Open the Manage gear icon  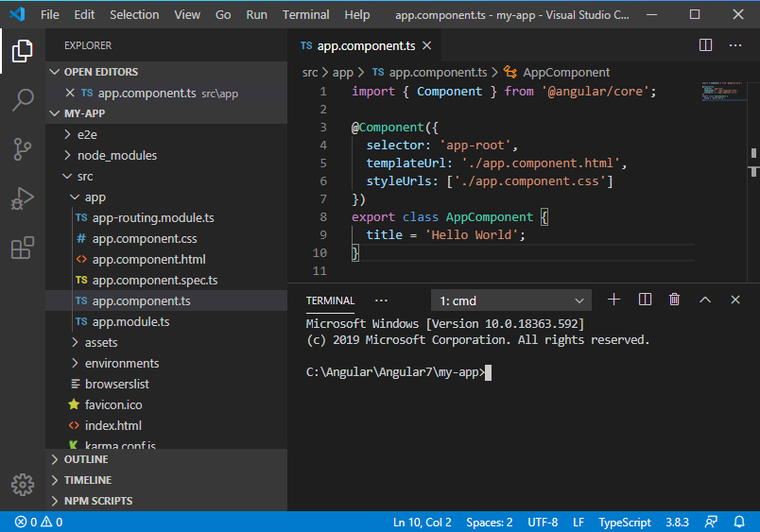click(23, 485)
